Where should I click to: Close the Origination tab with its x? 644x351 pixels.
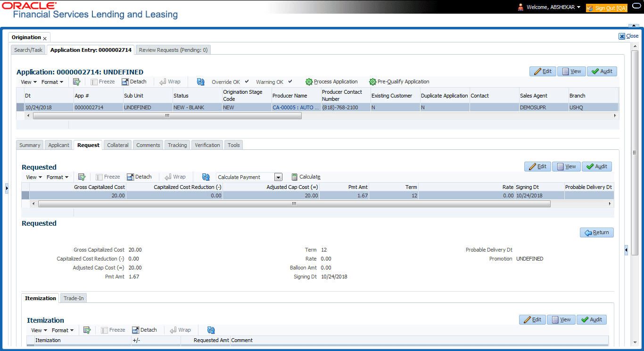pyautogui.click(x=45, y=38)
